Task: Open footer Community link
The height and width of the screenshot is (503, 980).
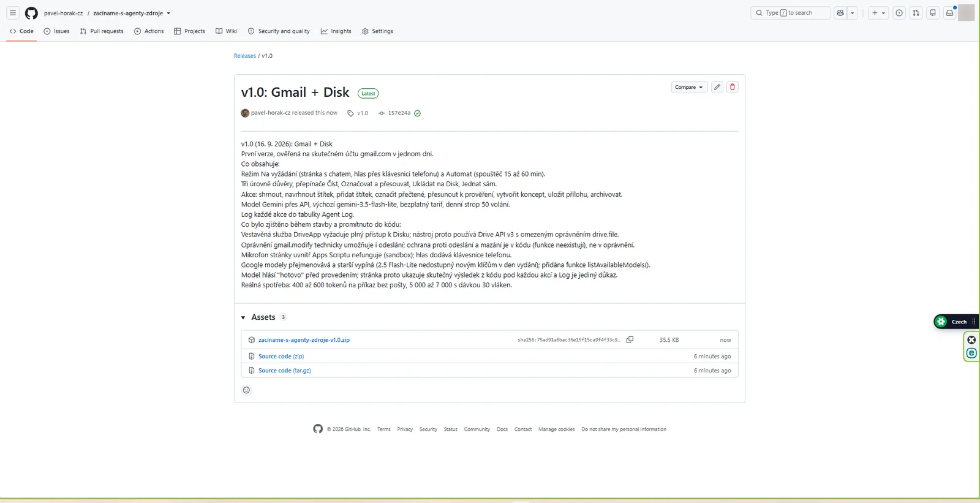Action: pos(477,429)
